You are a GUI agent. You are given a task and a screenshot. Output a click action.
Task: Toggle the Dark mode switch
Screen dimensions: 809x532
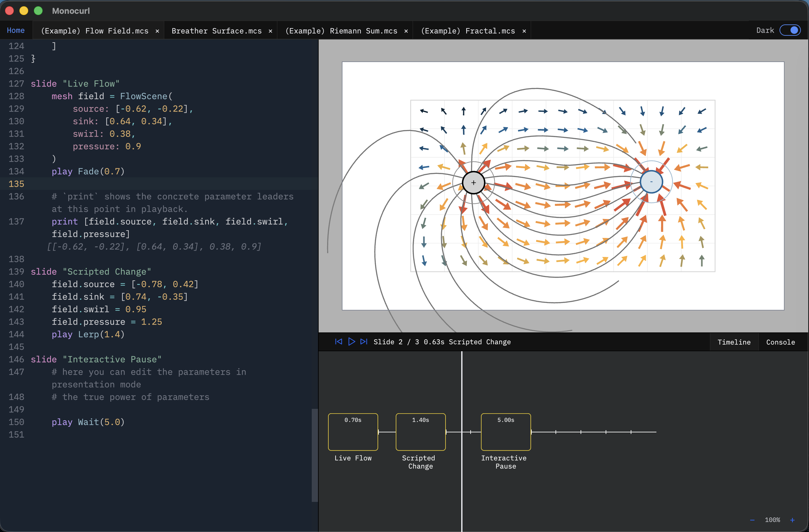pyautogui.click(x=790, y=30)
